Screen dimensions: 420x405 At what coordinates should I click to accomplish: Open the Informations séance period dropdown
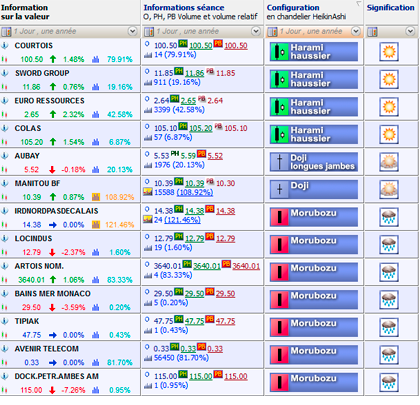tap(256, 31)
